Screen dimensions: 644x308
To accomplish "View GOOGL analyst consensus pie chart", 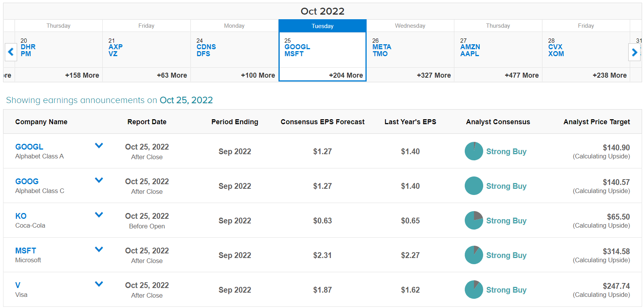I will 474,151.
